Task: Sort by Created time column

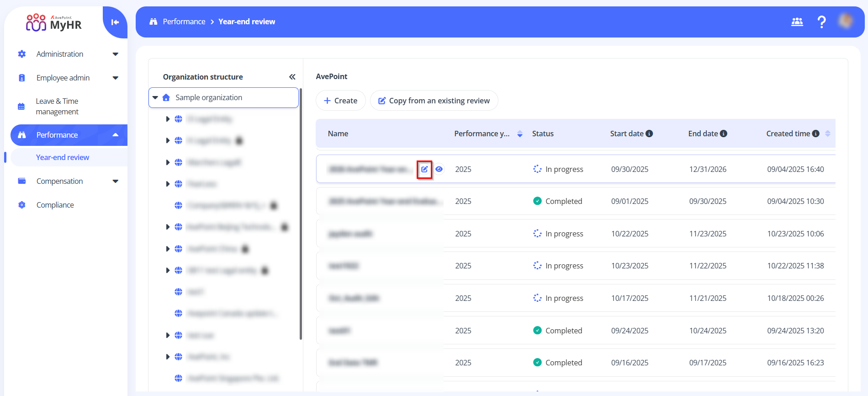Action: 828,134
